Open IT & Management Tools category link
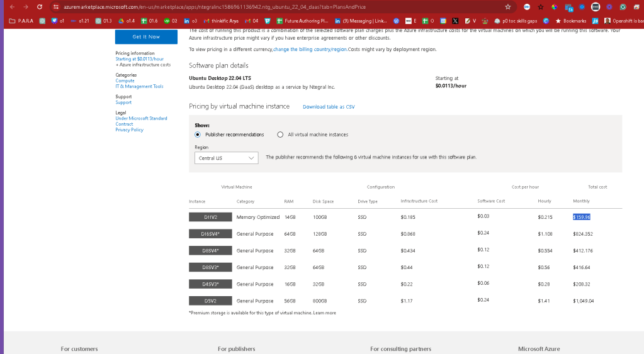Screen dimensions: 644x354 pos(139,87)
